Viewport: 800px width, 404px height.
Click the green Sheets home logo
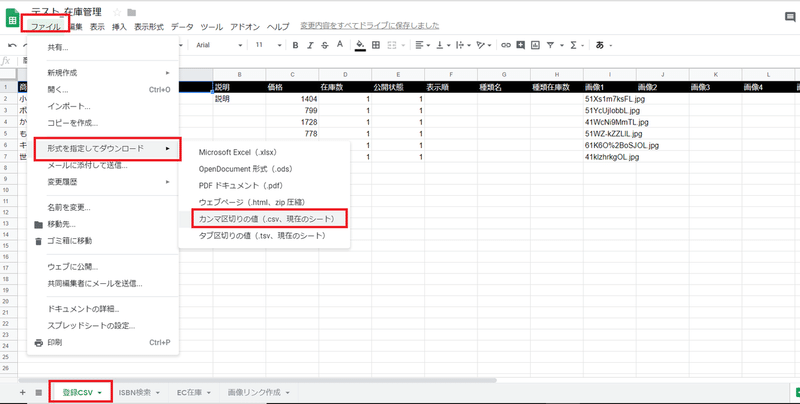[x=12, y=19]
